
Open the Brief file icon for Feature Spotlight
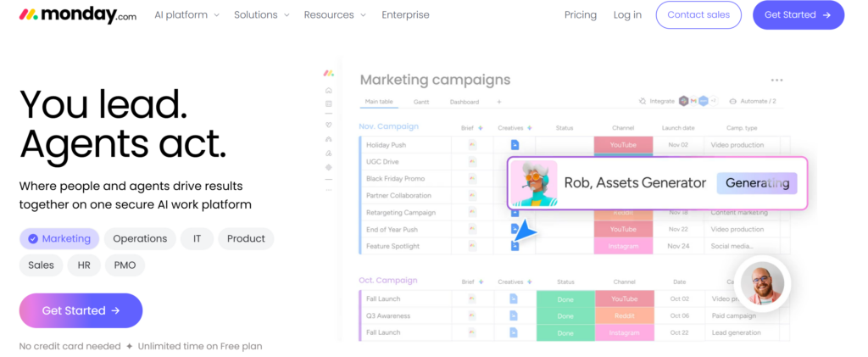point(472,246)
